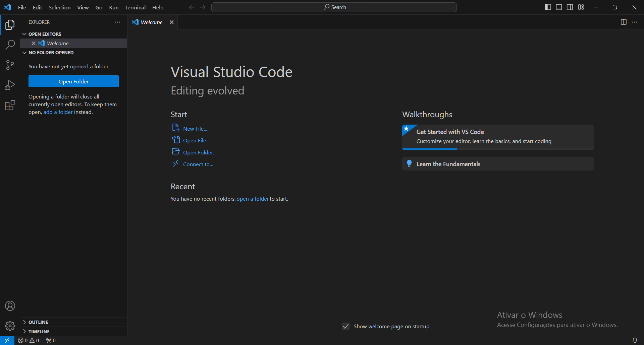The height and width of the screenshot is (345, 644).
Task: Collapse the Open Editors section
Action: click(x=24, y=34)
